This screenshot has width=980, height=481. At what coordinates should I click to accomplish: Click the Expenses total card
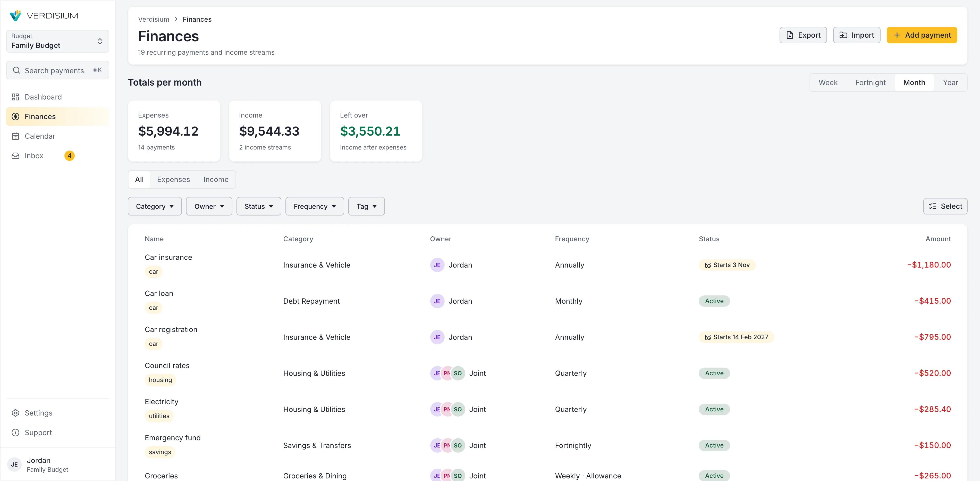coord(174,131)
